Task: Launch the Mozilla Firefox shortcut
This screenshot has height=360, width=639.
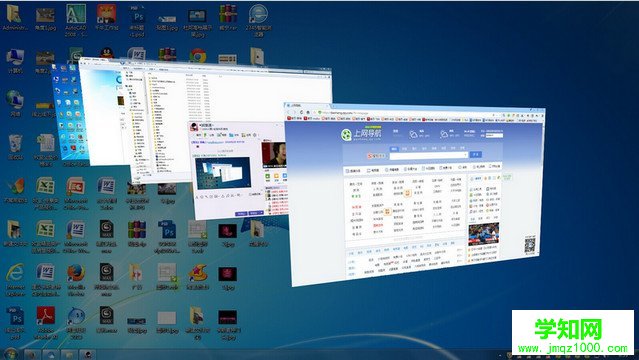Action: pyautogui.click(x=76, y=279)
